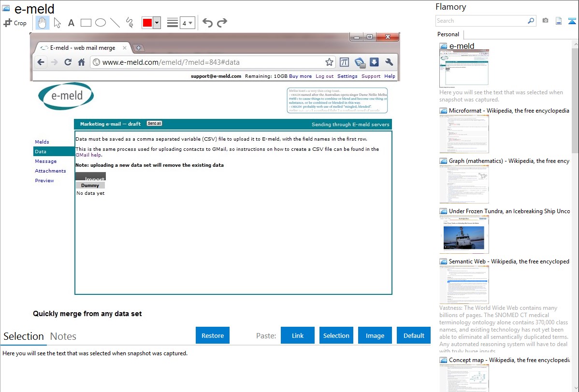Open the Graph (mathematics) snapshot title
The image size is (579, 392).
pyautogui.click(x=509, y=161)
